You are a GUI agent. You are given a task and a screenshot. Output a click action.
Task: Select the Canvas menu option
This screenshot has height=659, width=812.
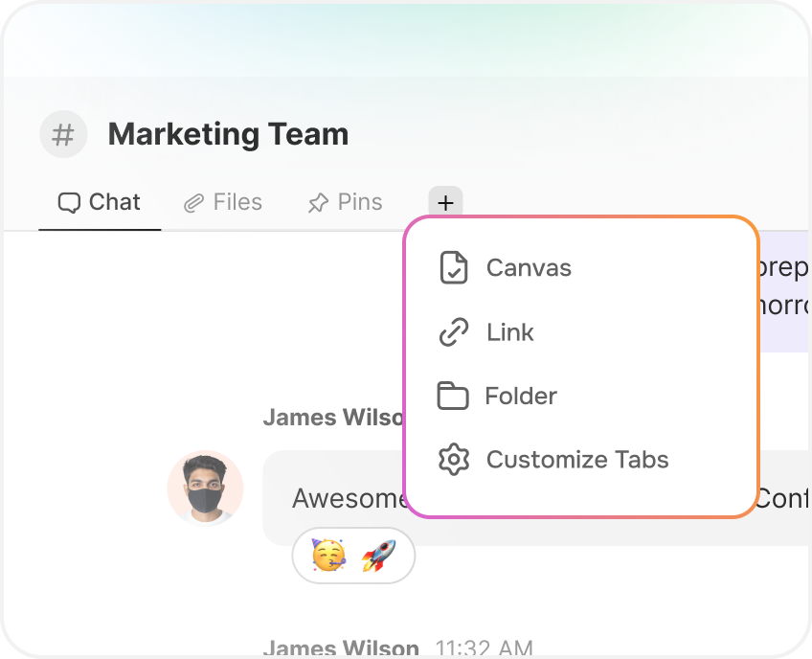pyautogui.click(x=529, y=268)
